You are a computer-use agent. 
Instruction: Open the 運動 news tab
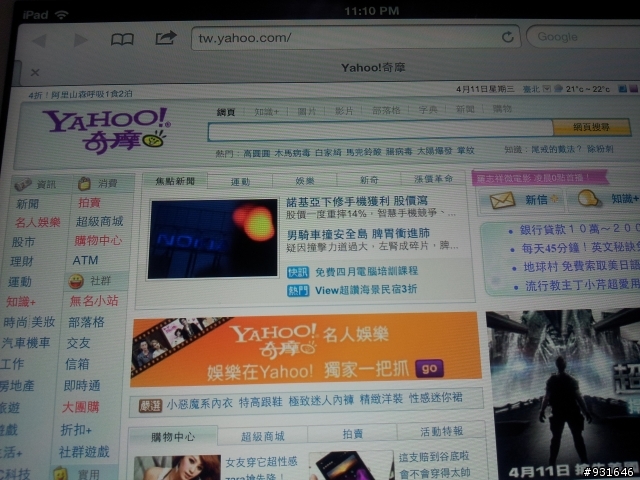pyautogui.click(x=240, y=182)
